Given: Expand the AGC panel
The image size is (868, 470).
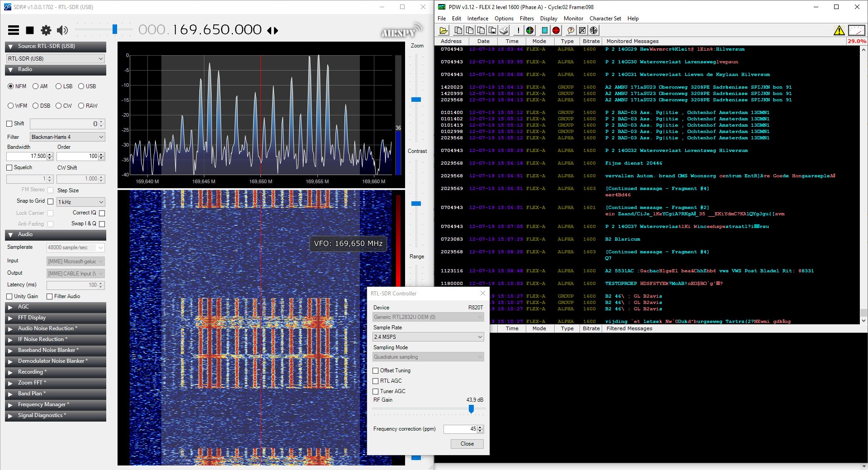Looking at the screenshot, I should tap(56, 307).
